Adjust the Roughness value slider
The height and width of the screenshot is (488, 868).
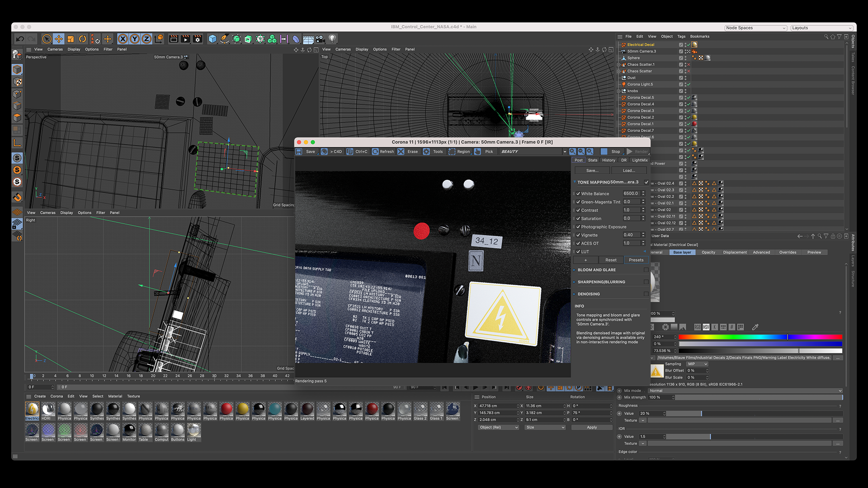(754, 413)
